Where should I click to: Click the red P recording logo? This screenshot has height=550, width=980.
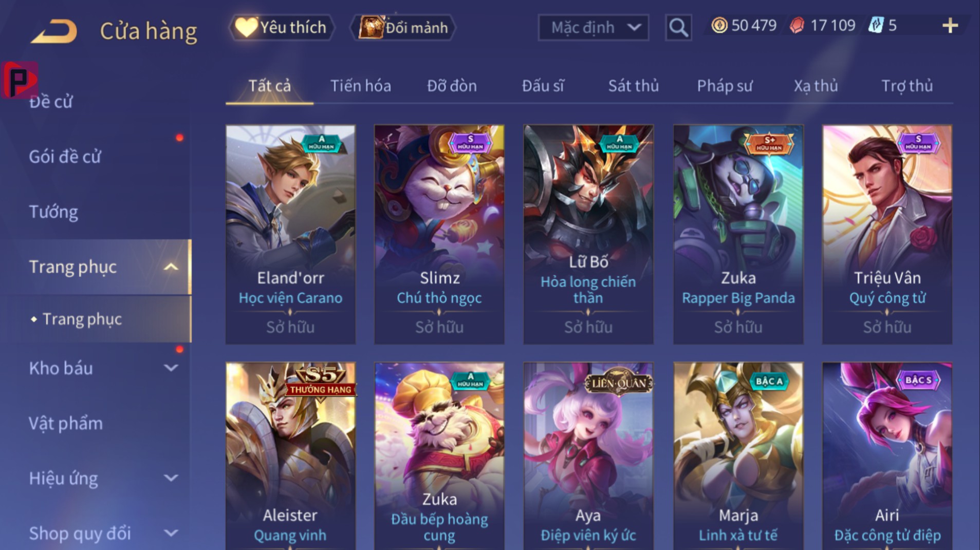click(20, 80)
